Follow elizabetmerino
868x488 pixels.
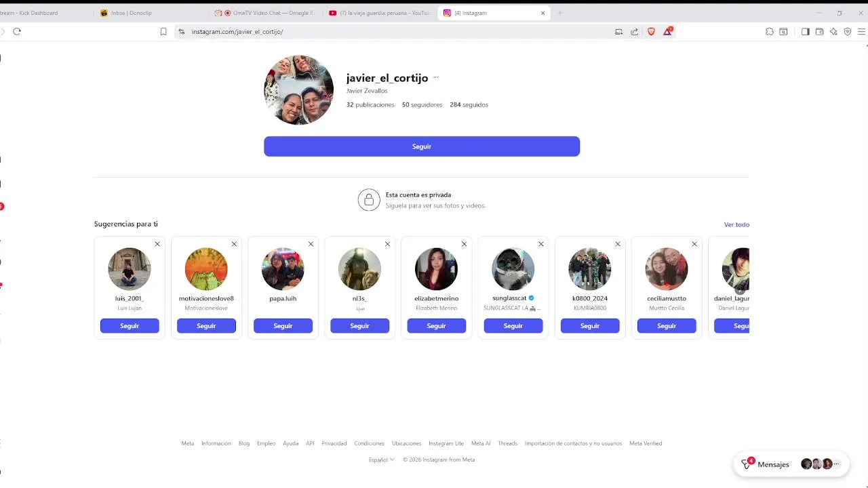[x=436, y=326]
